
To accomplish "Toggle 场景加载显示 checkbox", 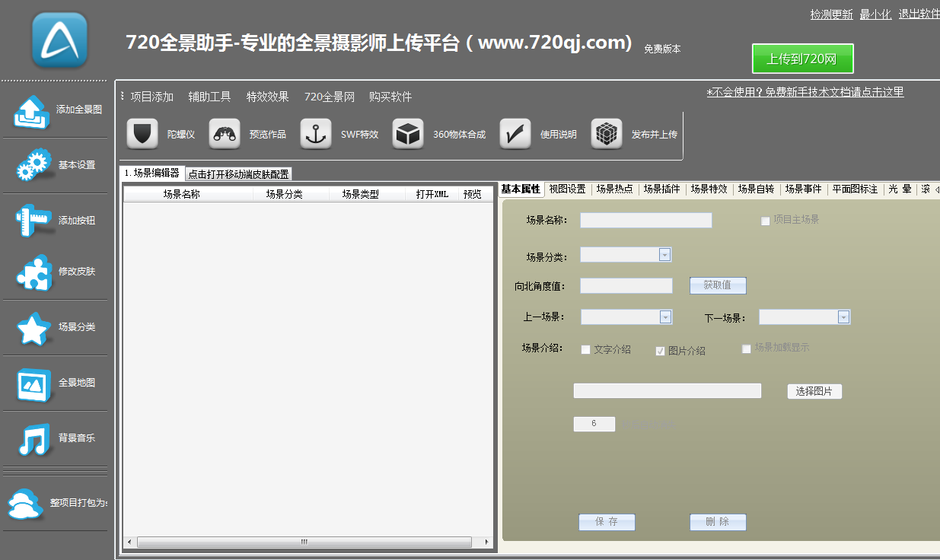I will (x=747, y=348).
